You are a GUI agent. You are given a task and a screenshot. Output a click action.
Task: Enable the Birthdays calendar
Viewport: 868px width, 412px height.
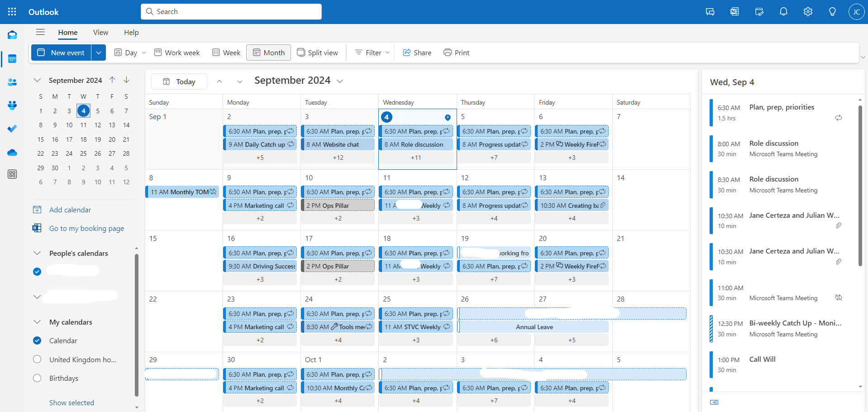point(37,378)
